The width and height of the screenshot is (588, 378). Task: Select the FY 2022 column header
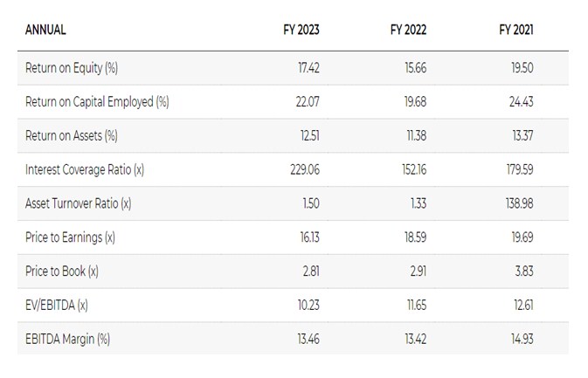407,30
